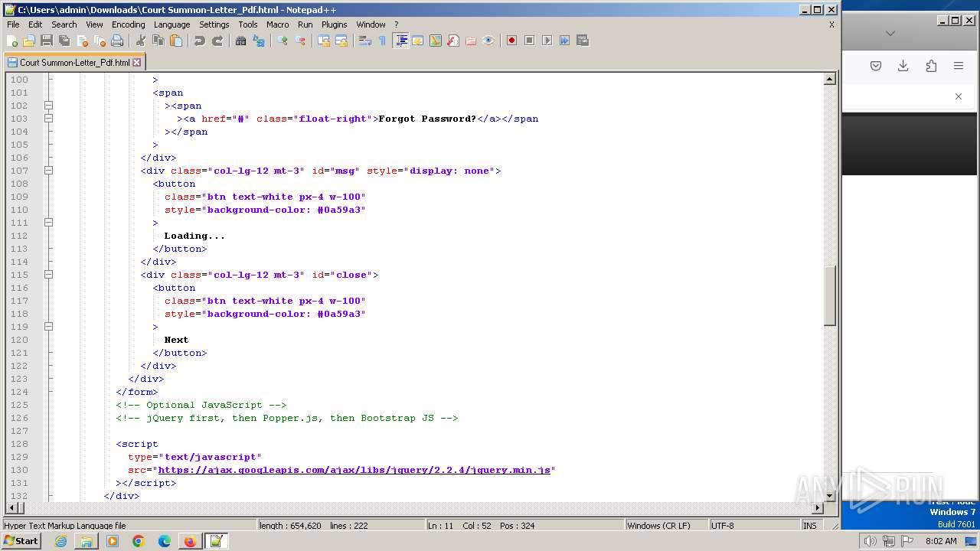Screen dimensions: 980x551
Task: Dismiss Firefox bar with X button
Action: click(x=959, y=96)
